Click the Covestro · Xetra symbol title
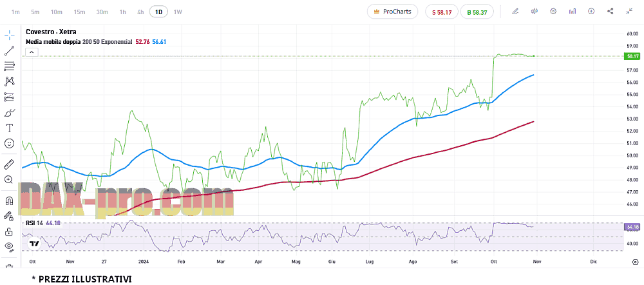 point(51,32)
